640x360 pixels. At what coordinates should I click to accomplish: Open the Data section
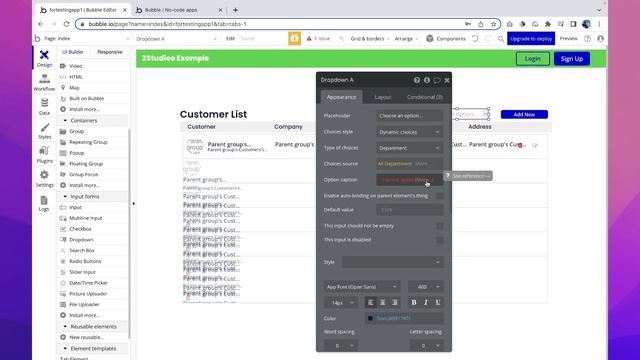(44, 107)
